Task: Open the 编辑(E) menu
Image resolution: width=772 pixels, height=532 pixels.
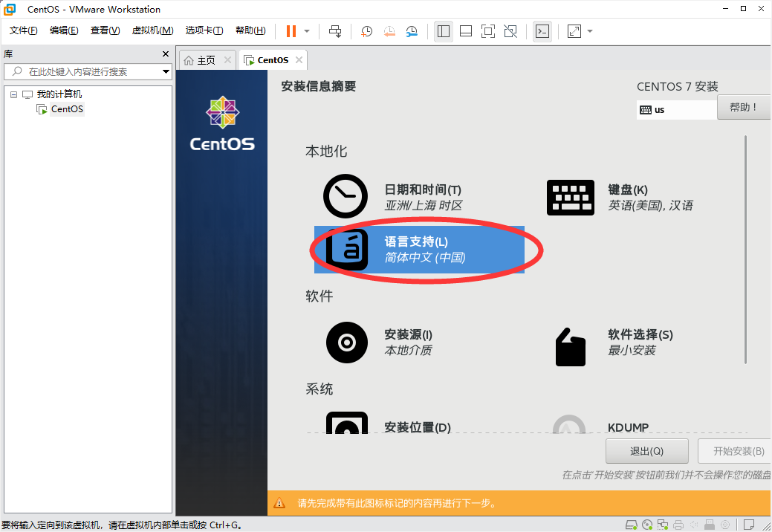Action: click(x=64, y=30)
